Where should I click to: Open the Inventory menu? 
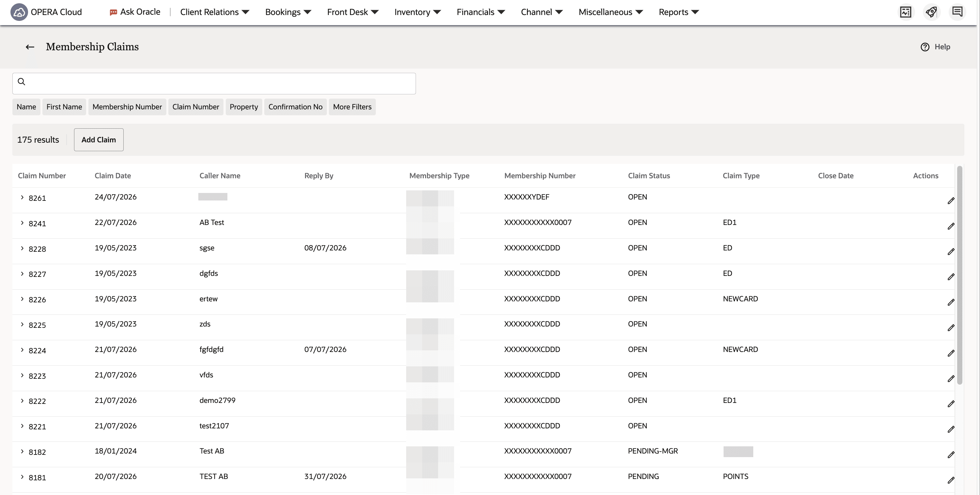(x=417, y=12)
